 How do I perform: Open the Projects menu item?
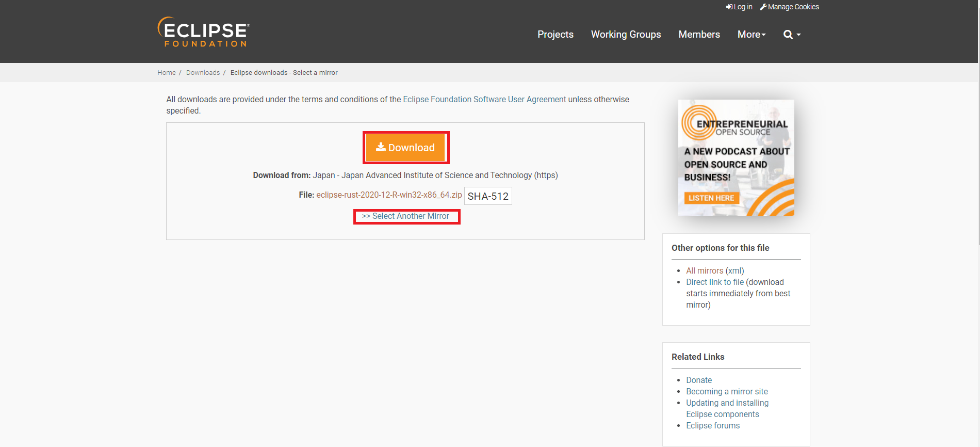(556, 35)
